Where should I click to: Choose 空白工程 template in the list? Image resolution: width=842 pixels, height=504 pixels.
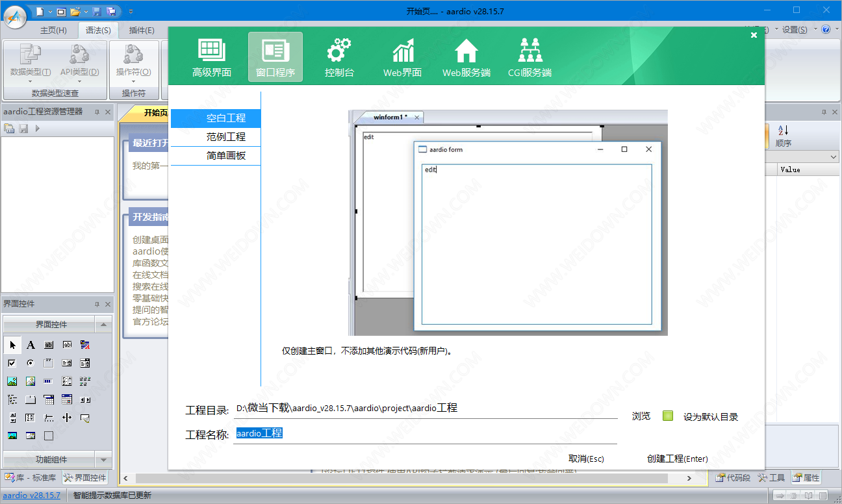pyautogui.click(x=215, y=118)
